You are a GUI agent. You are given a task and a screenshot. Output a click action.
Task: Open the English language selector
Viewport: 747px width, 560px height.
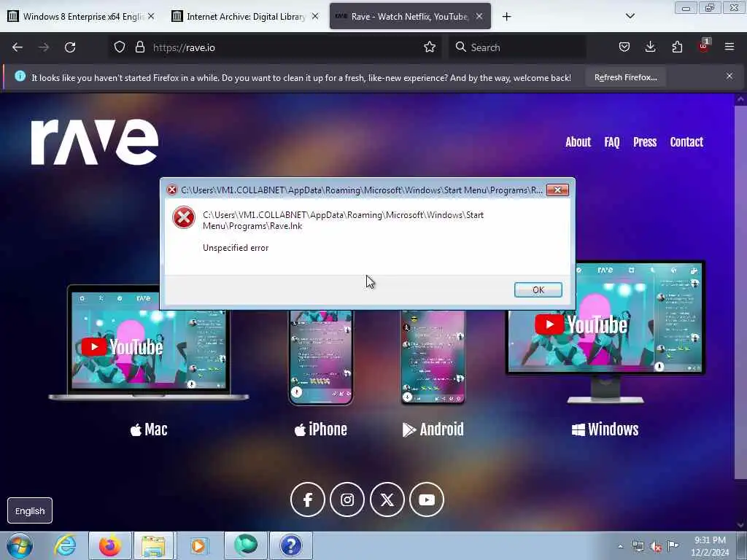click(30, 510)
